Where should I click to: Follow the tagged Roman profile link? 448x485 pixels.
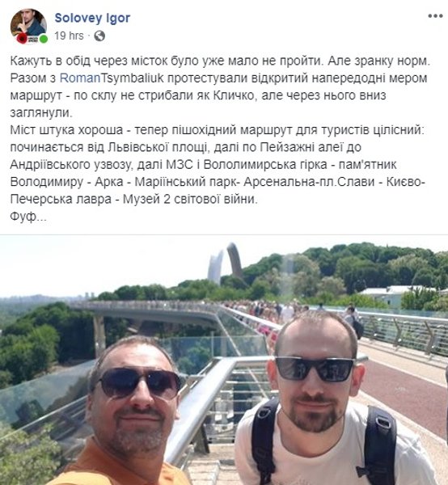pyautogui.click(x=80, y=78)
